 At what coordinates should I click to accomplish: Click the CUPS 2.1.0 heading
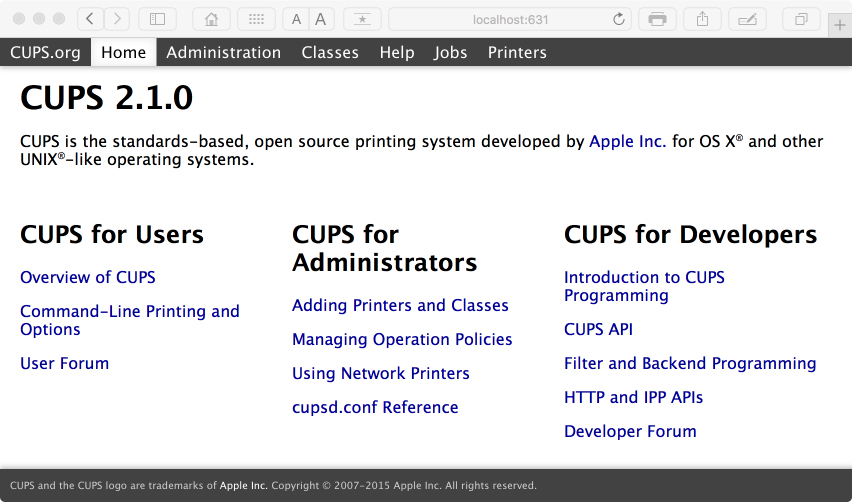tap(106, 98)
